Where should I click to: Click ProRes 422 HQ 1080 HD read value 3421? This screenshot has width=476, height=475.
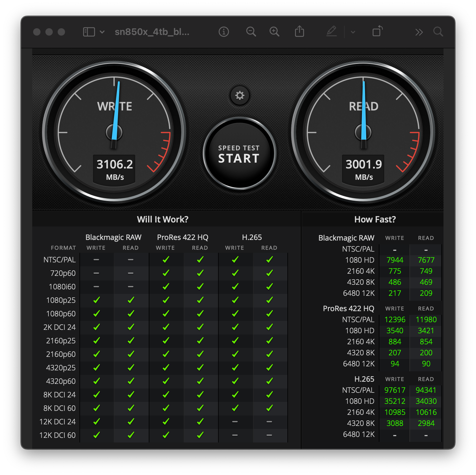pyautogui.click(x=426, y=331)
